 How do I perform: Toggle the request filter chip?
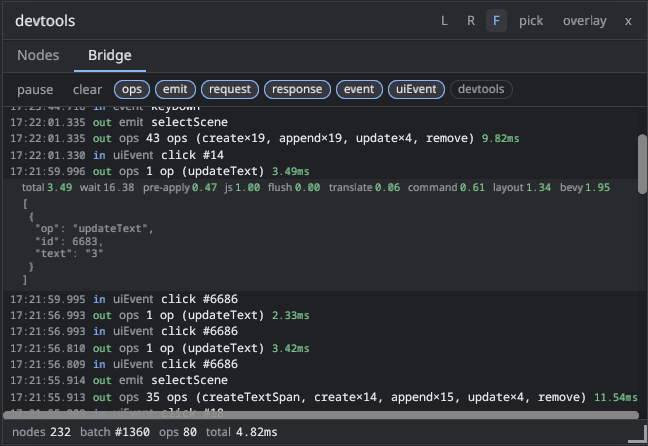pyautogui.click(x=230, y=89)
